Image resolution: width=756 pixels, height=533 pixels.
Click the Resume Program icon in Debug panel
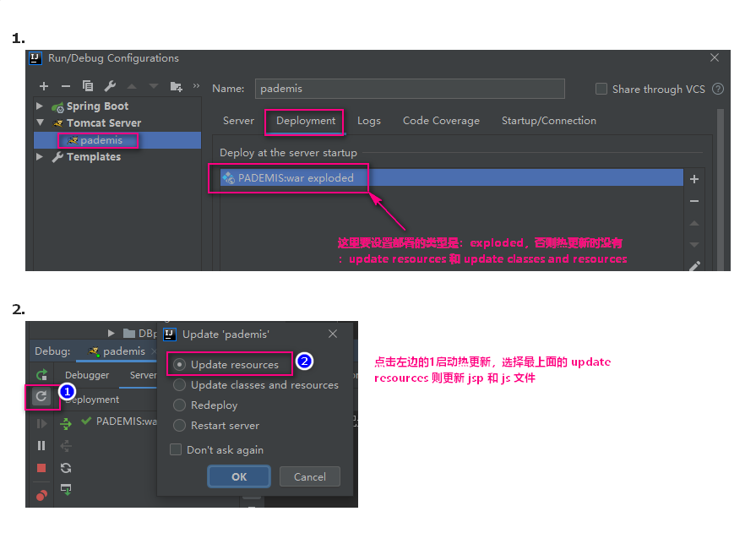(x=42, y=423)
